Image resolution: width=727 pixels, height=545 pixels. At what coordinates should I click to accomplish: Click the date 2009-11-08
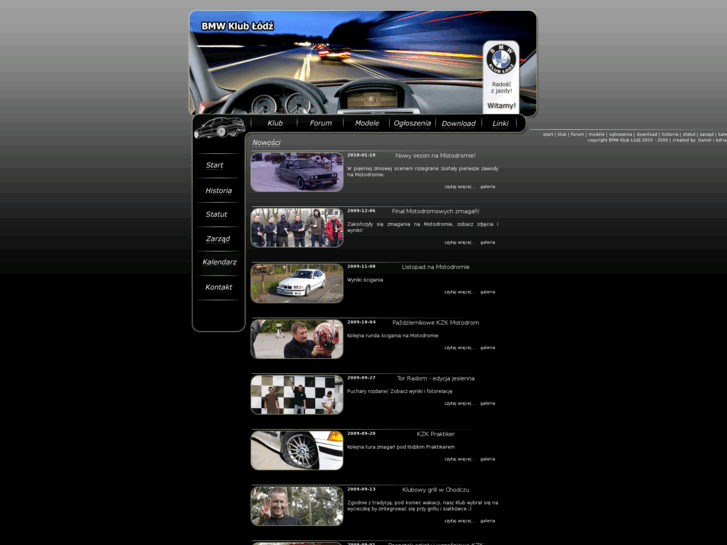[x=361, y=266]
